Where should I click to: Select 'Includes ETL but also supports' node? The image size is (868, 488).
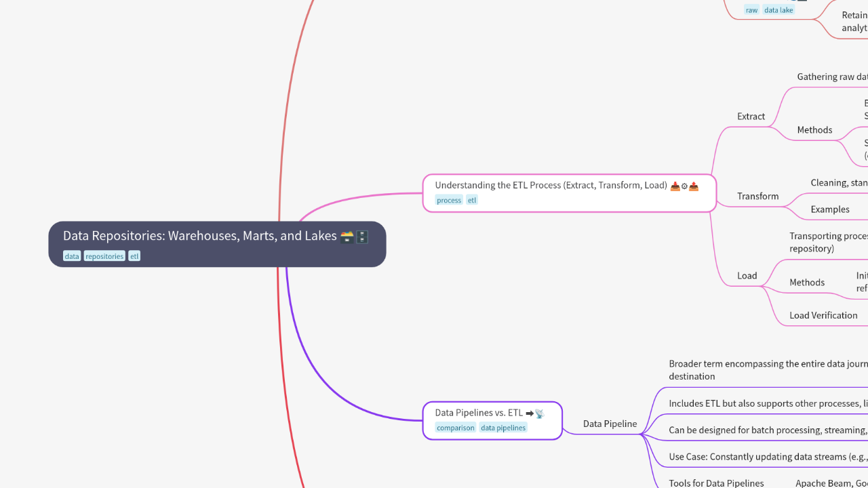[768, 404]
